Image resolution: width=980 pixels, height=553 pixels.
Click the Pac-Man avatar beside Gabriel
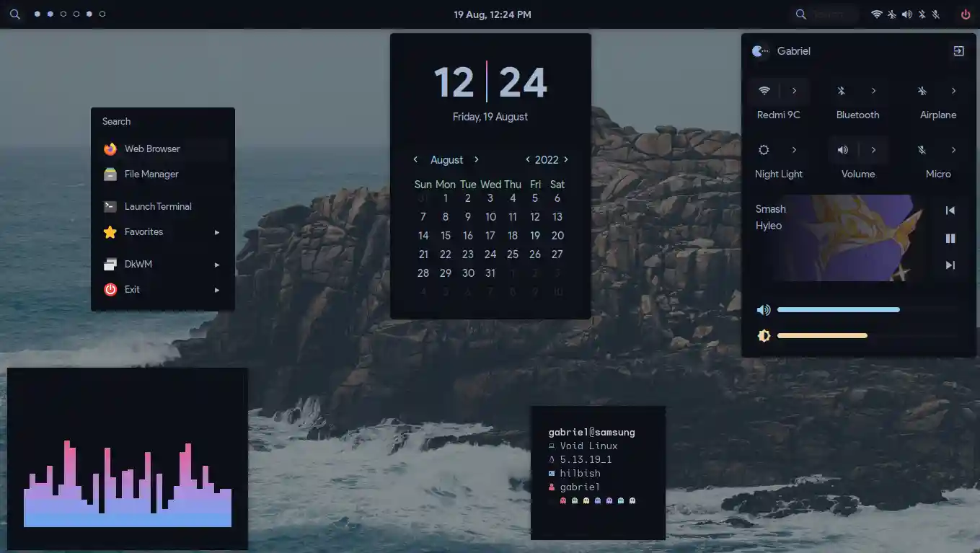(760, 51)
